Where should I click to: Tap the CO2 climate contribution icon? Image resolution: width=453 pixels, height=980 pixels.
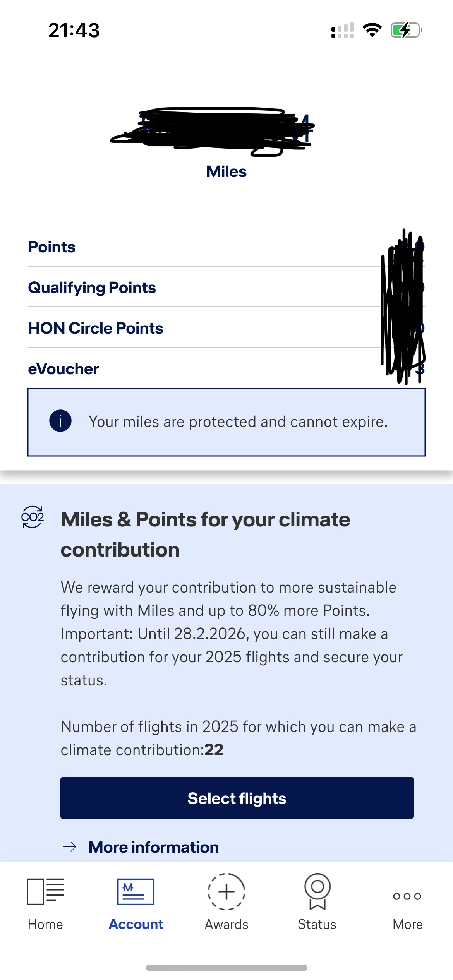click(33, 517)
